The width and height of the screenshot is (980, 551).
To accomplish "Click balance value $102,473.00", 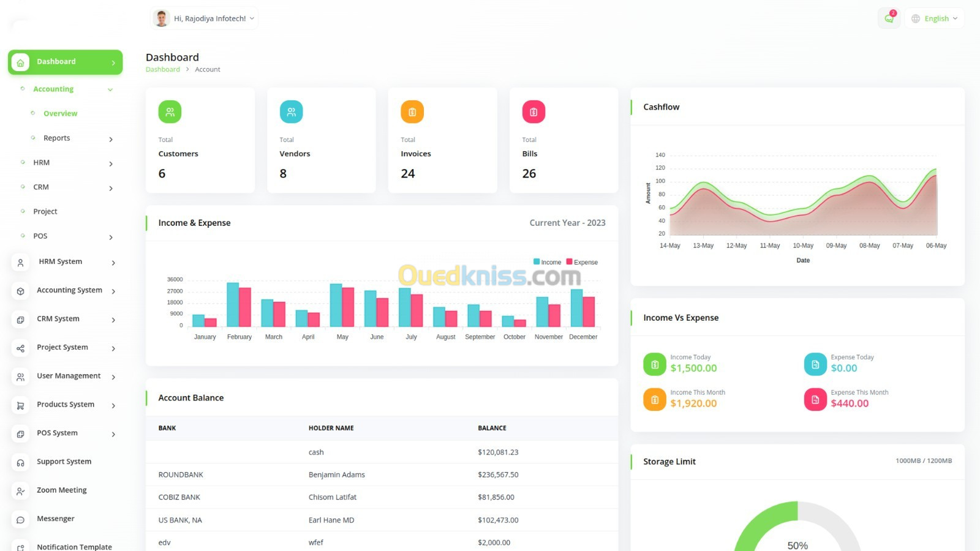I will tap(498, 520).
